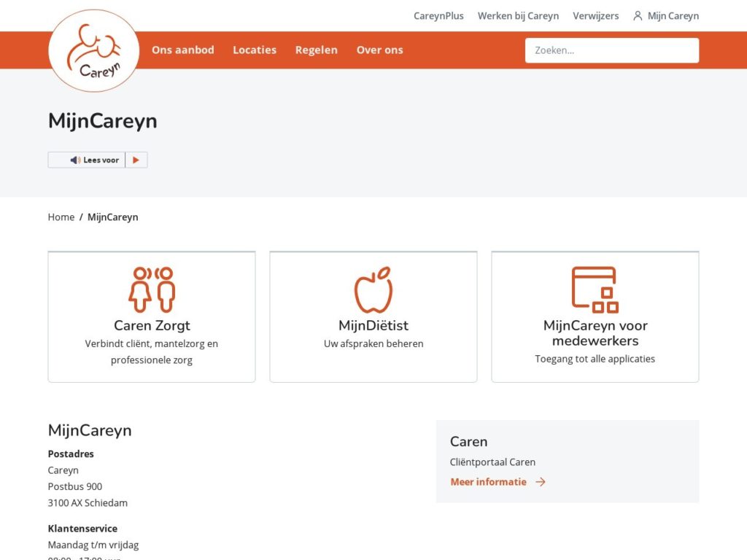Click the speaker icon on Lees voor
The width and height of the screenshot is (747, 560).
(x=77, y=160)
